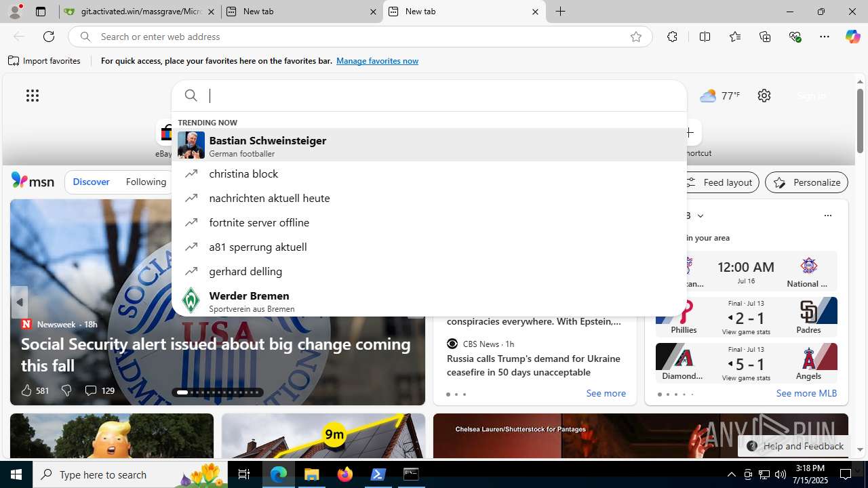Click the page vertical scrollbar
The width and height of the screenshot is (868, 488).
860,122
